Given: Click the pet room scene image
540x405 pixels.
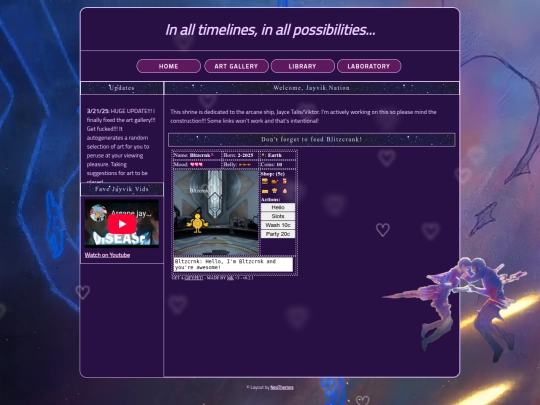Looking at the screenshot, I should [x=216, y=212].
